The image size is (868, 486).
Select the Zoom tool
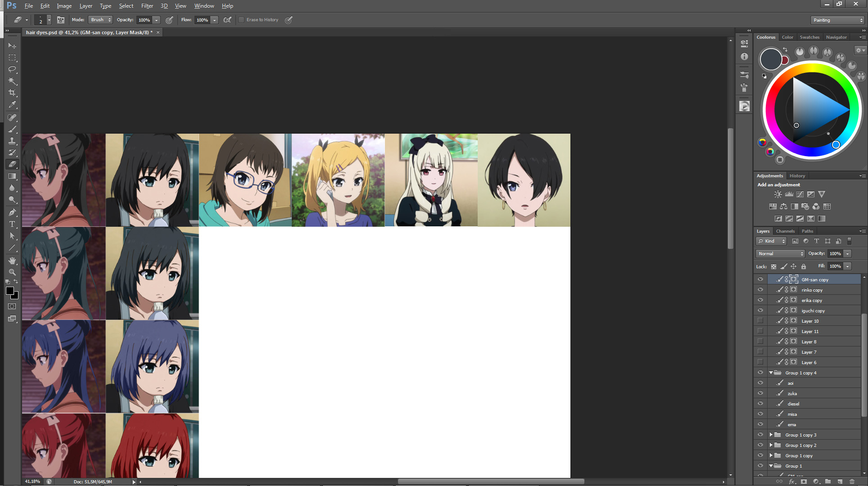tap(12, 272)
